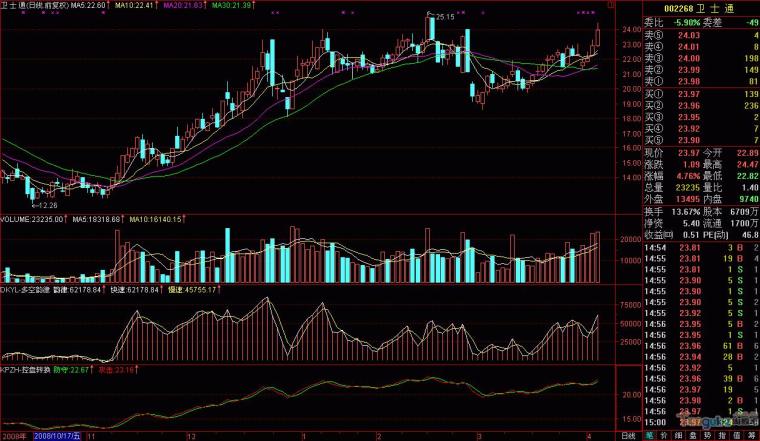
Task: Click the MA30:21.39 green indicator label
Action: [232, 5]
